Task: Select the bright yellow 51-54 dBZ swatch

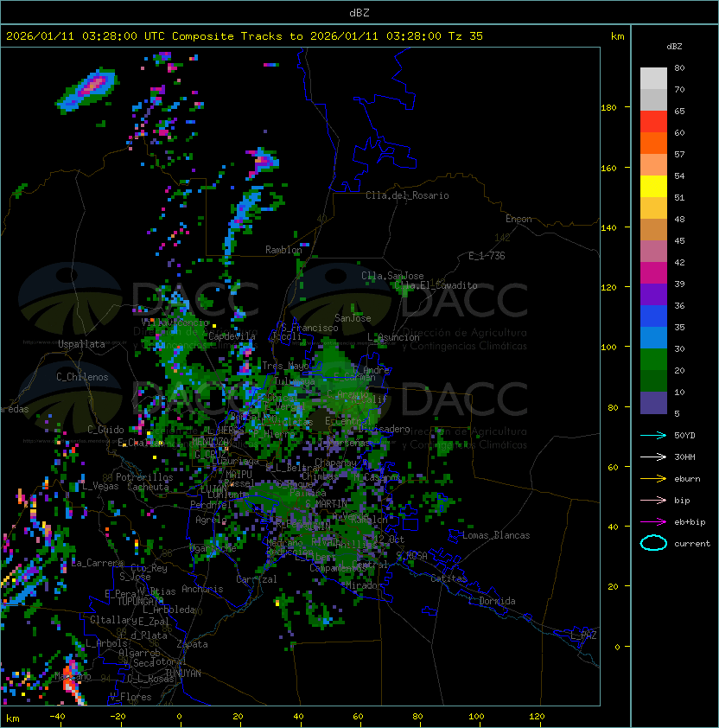Action: coord(653,186)
